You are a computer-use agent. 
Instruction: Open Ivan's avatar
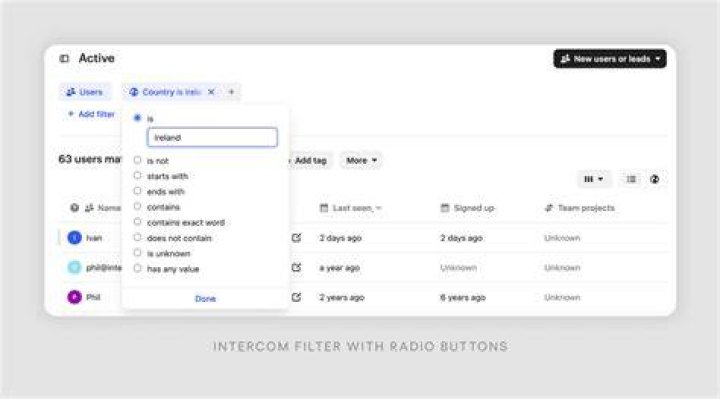(74, 238)
